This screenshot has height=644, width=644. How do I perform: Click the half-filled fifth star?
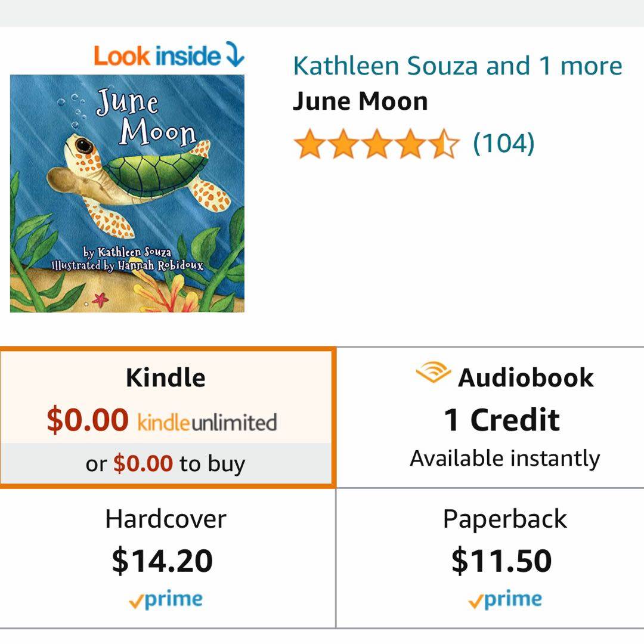[x=445, y=145]
